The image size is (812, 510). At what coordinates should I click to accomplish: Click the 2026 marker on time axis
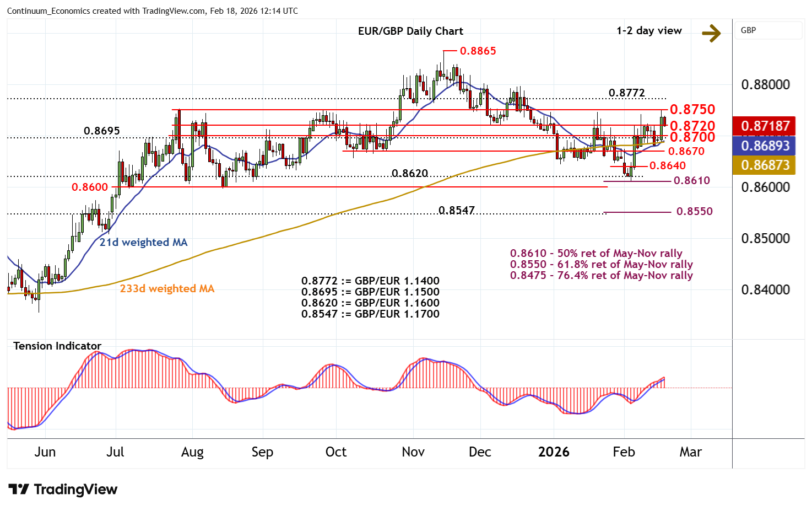pyautogui.click(x=554, y=452)
